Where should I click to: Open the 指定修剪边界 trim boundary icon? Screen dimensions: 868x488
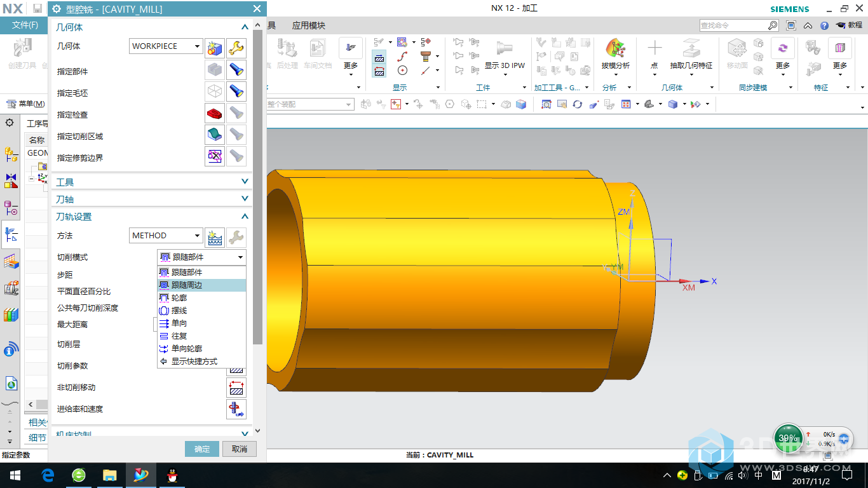(215, 156)
